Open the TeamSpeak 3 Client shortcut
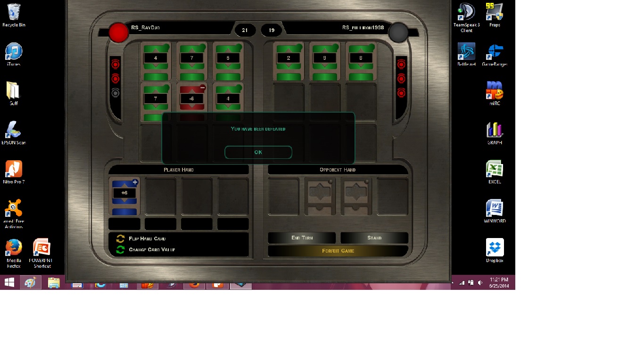 [466, 17]
